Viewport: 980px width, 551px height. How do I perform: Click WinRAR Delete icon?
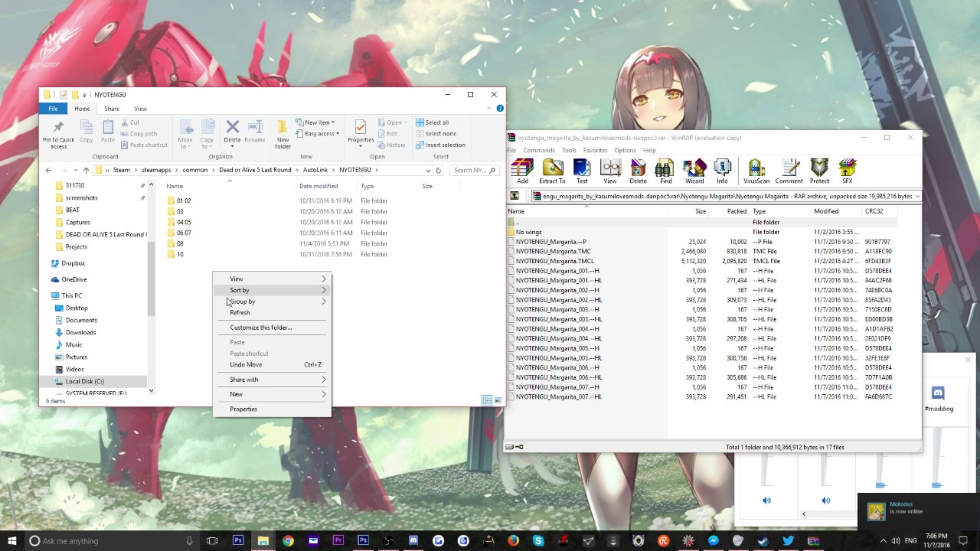click(x=638, y=171)
